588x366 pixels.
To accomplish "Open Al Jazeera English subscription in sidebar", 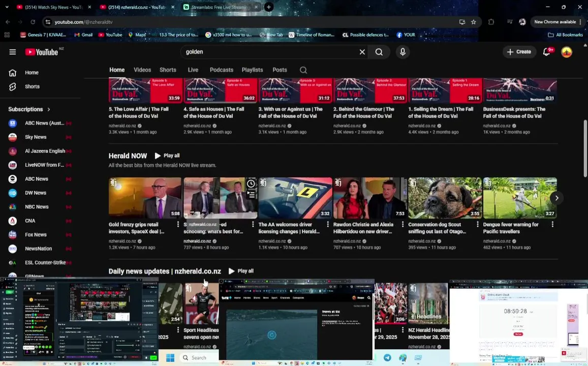I will [40, 151].
